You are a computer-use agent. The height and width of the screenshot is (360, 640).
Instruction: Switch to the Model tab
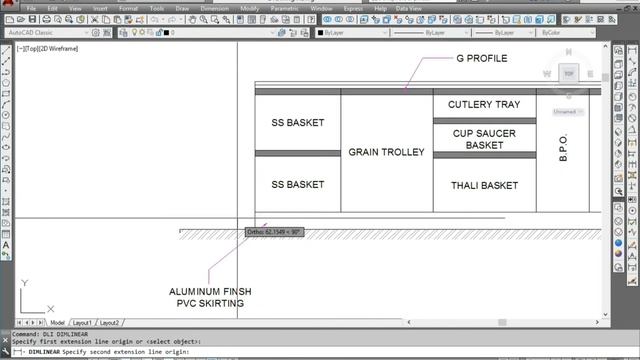(57, 323)
